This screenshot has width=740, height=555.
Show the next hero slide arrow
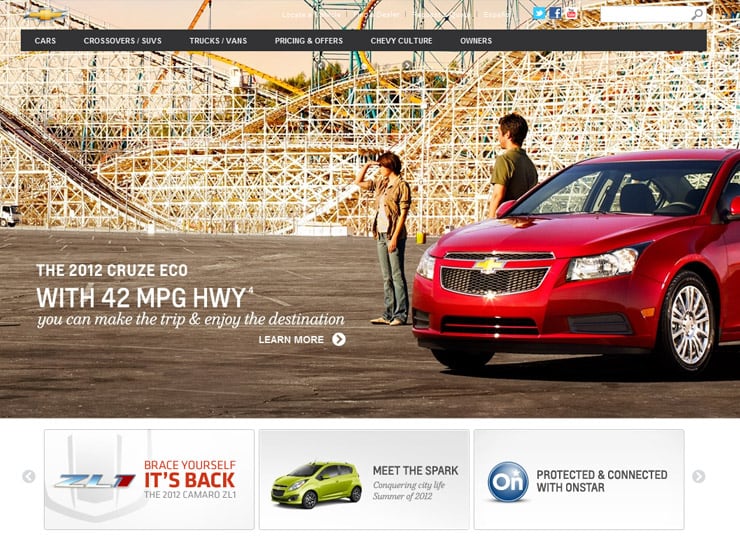tap(407, 65)
